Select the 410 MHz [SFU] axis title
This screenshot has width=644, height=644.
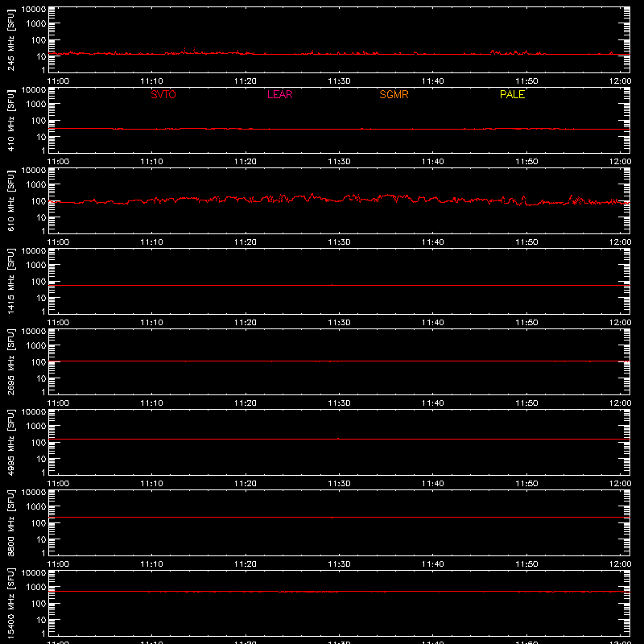pyautogui.click(x=10, y=120)
